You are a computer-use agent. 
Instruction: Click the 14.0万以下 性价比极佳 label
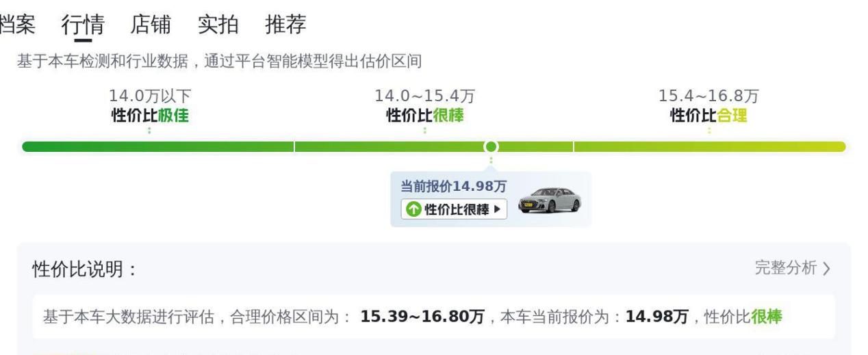coord(150,107)
